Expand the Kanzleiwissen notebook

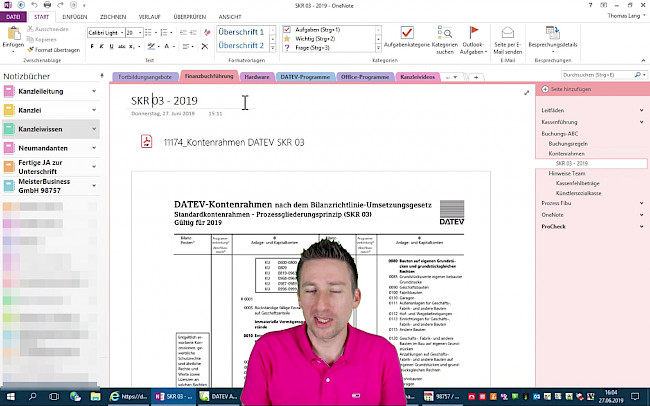95,130
